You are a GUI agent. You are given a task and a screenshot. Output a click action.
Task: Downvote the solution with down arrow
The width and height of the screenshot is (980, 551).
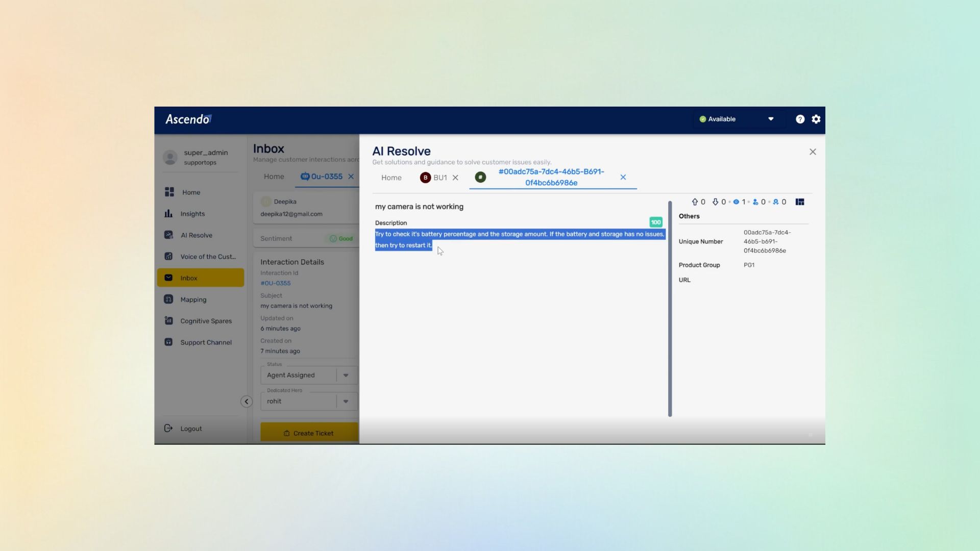[x=716, y=202]
